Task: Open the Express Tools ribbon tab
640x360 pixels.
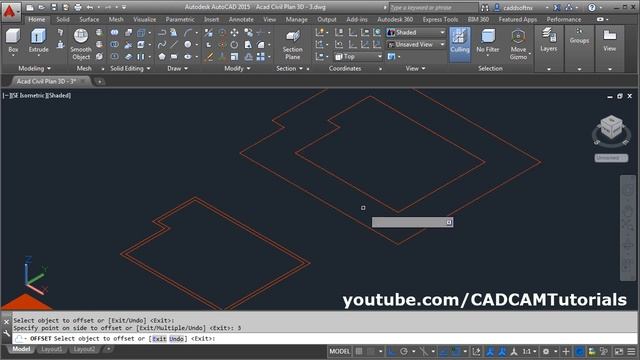Action: coord(440,19)
